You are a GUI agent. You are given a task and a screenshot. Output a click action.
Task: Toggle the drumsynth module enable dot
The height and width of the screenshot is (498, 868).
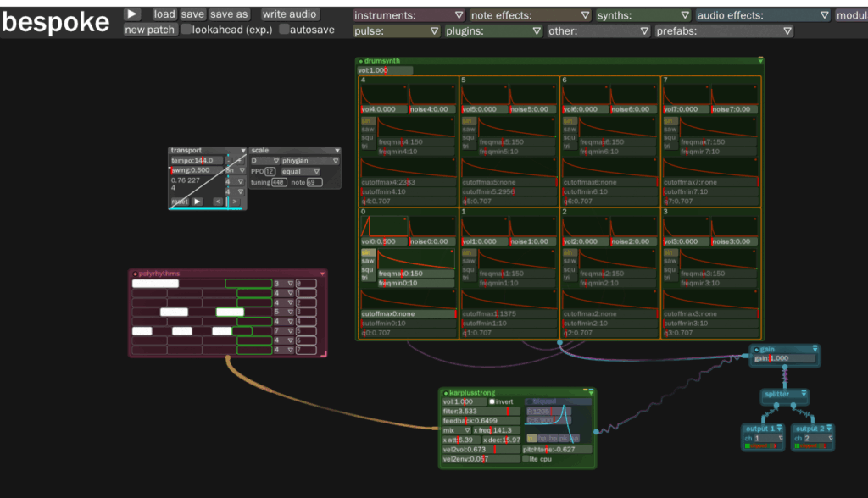pos(361,62)
